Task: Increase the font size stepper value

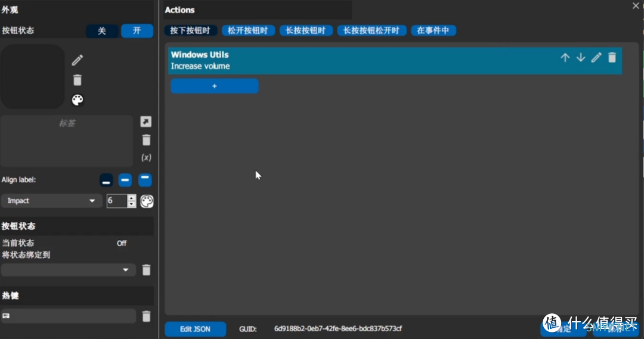Action: 132,197
